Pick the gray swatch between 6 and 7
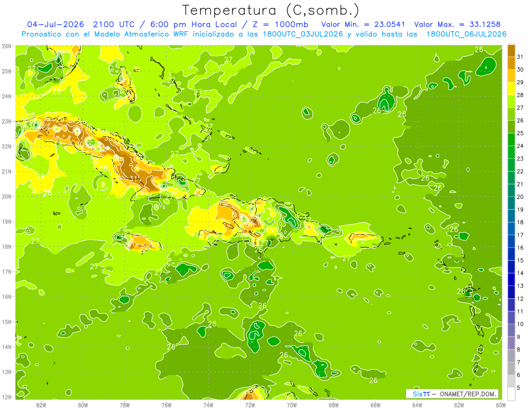Screen dimensions: 532x411 coord(511,368)
